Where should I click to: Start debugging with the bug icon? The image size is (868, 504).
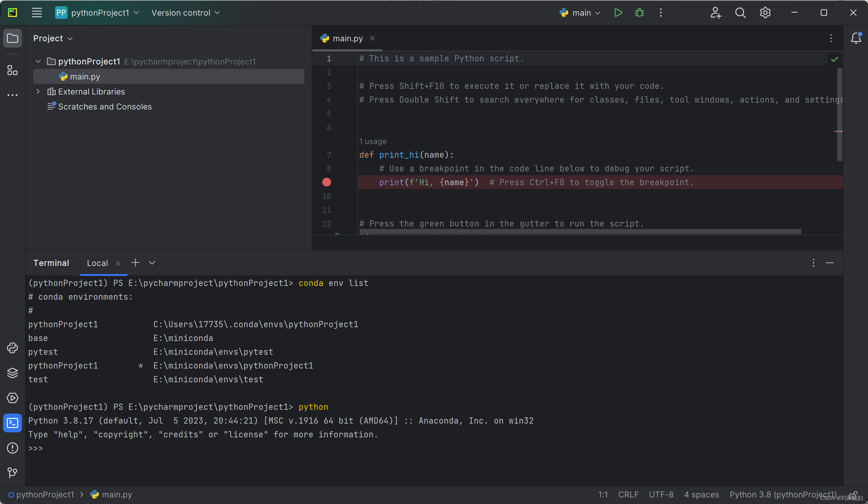639,13
